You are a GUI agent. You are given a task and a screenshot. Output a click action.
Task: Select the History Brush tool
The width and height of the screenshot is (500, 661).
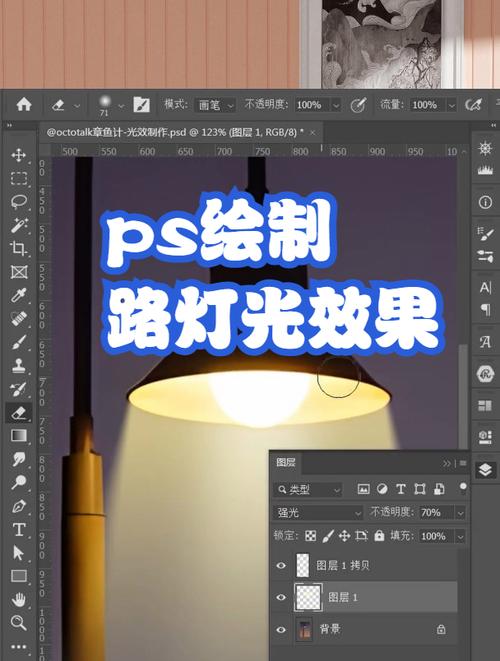tap(19, 389)
